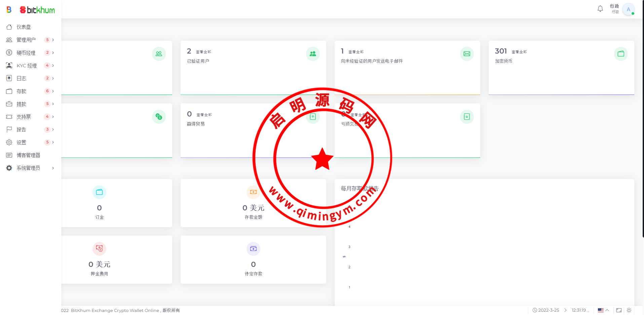Click 查看全部 link beside 301 cryptocurrencies
The height and width of the screenshot is (315, 644).
point(519,52)
